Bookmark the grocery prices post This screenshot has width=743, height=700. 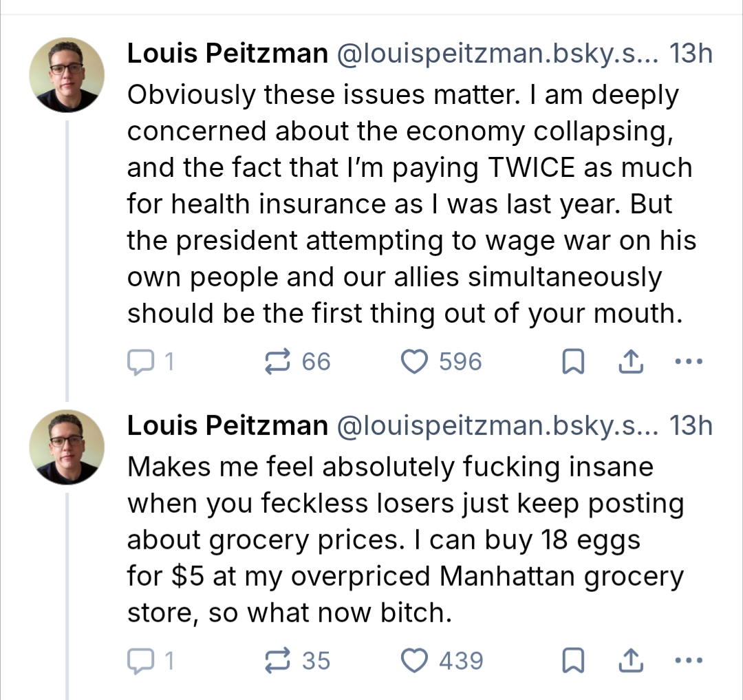pos(572,662)
